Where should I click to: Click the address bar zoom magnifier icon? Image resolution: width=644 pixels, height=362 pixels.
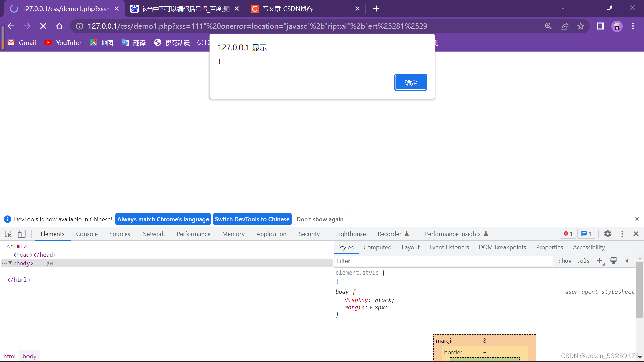click(548, 26)
